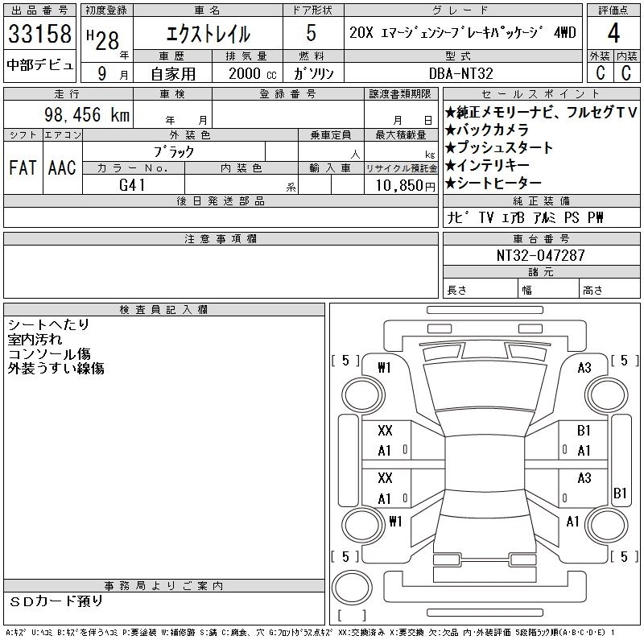Image resolution: width=644 pixels, height=644 pixels.
Task: Select the B1 mark on the upper-right door
Action: (584, 431)
